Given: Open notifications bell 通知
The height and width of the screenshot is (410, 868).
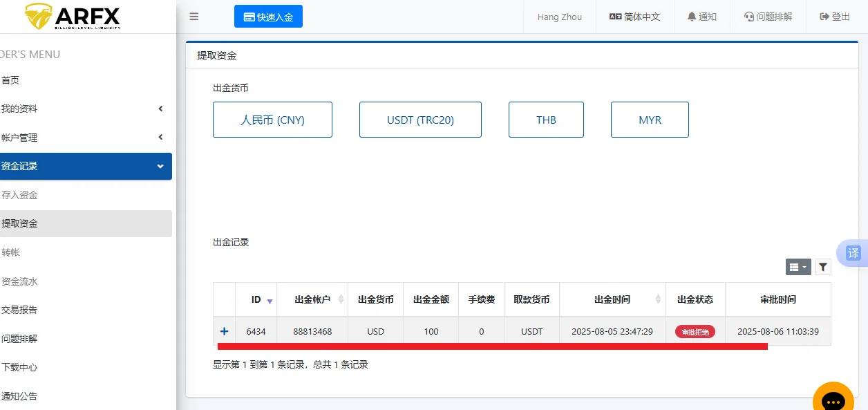Looking at the screenshot, I should click(x=701, y=17).
